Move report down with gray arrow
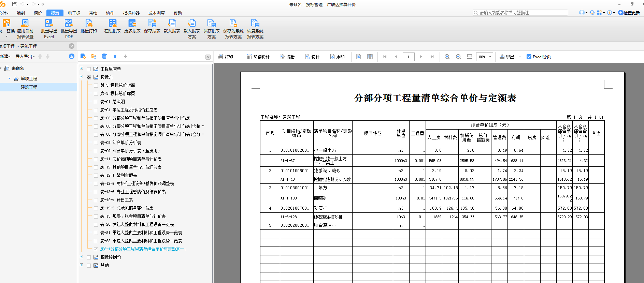Screen dimensions: 644x283 click(126, 56)
